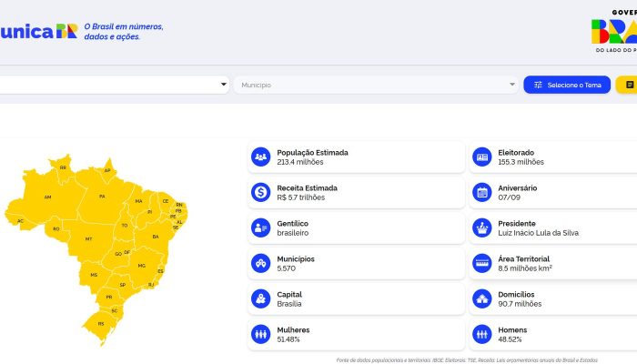Screen dimensions: 637x364
Task: Click the Presidente icon
Action: point(482,227)
